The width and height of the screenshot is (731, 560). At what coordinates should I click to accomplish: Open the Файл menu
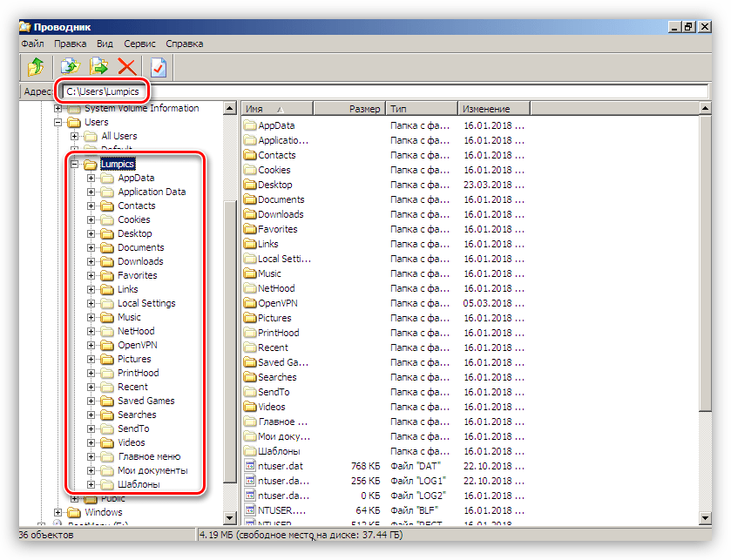(33, 44)
